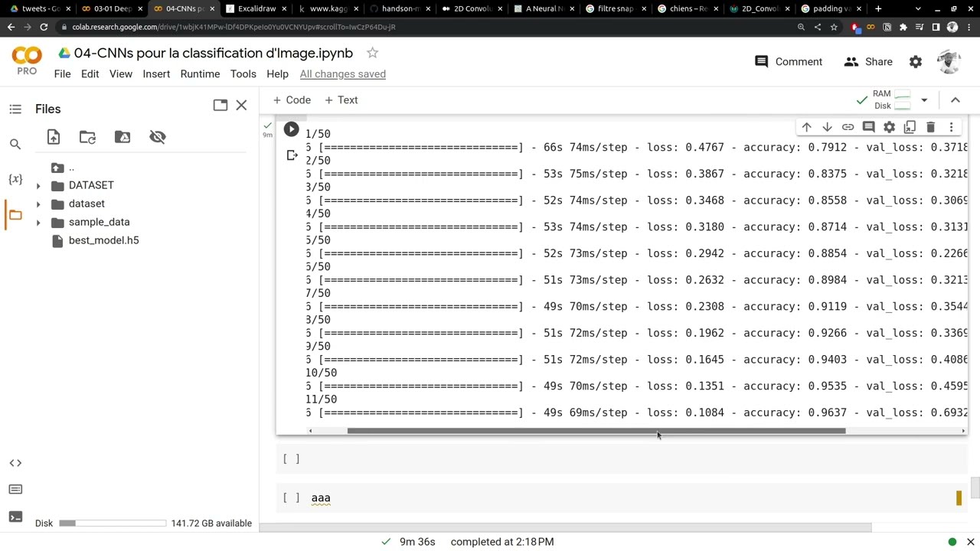Switch to the Excalidraw browser tab
Image resolution: width=980 pixels, height=551 pixels.
[256, 8]
